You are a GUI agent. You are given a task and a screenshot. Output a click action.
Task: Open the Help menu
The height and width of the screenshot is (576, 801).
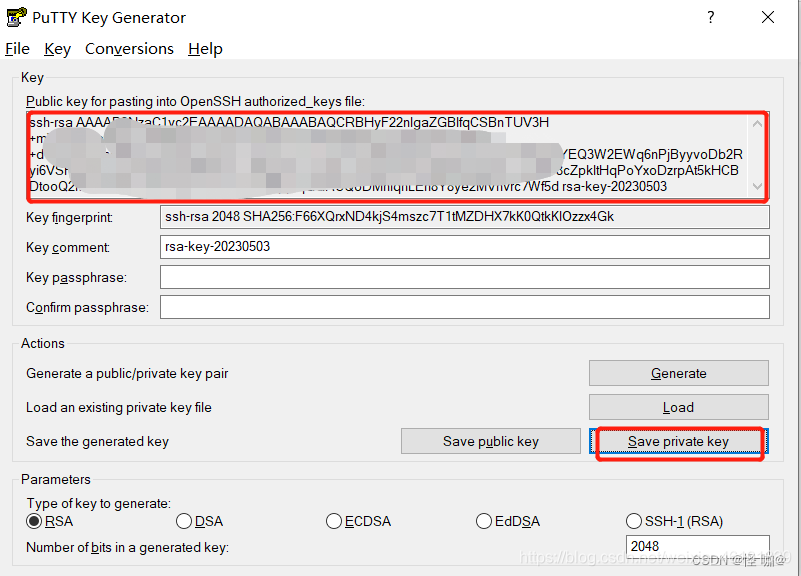(x=205, y=49)
